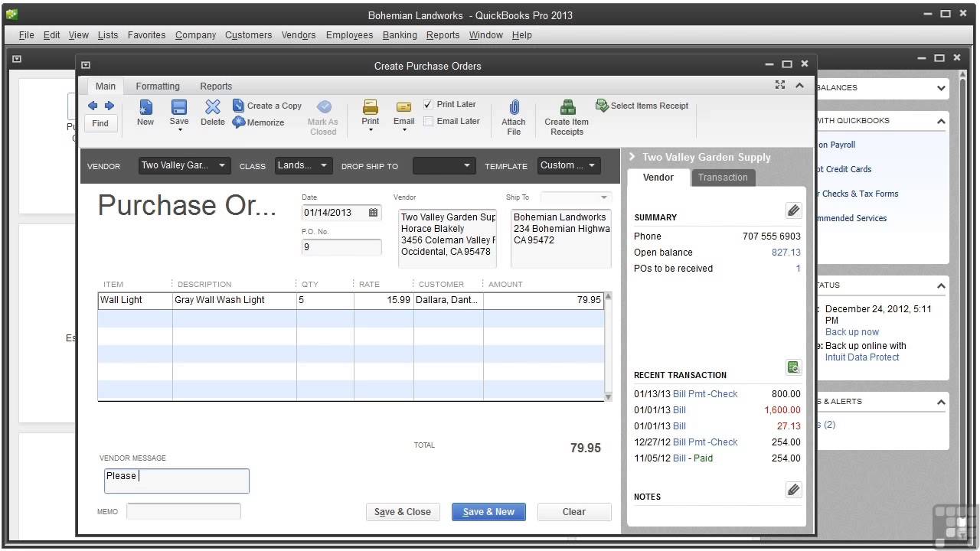This screenshot has width=980, height=551.
Task: Open the Banking menu
Action: (x=400, y=35)
